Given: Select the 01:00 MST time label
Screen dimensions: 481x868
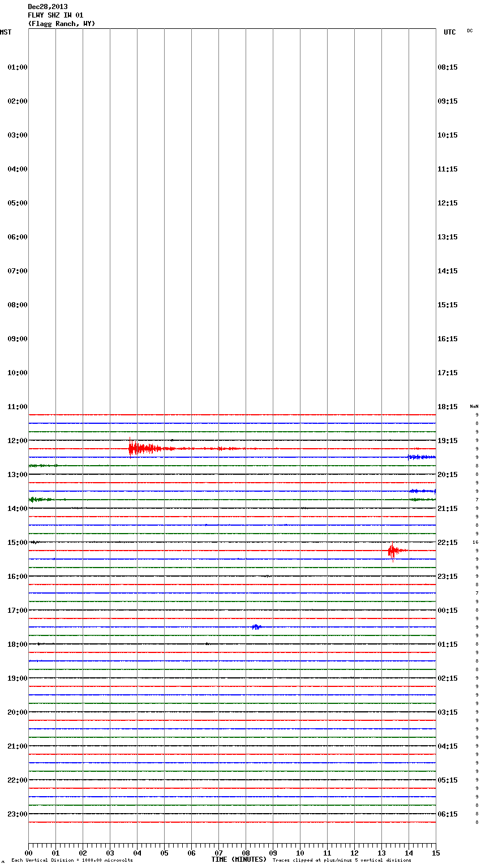Looking at the screenshot, I should [x=18, y=67].
